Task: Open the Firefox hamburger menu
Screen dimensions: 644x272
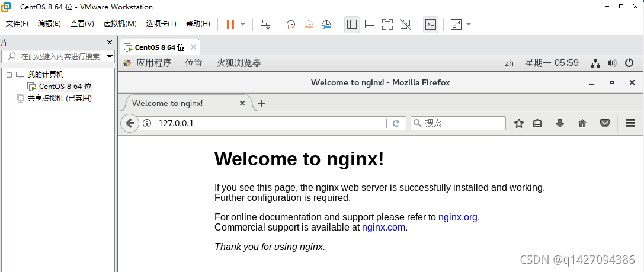Action: (630, 123)
